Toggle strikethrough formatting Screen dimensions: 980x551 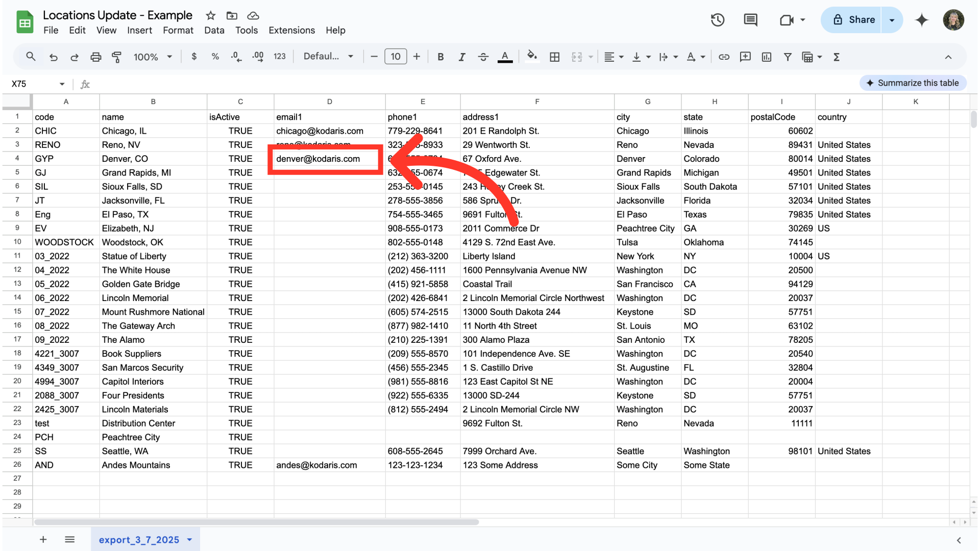(483, 57)
